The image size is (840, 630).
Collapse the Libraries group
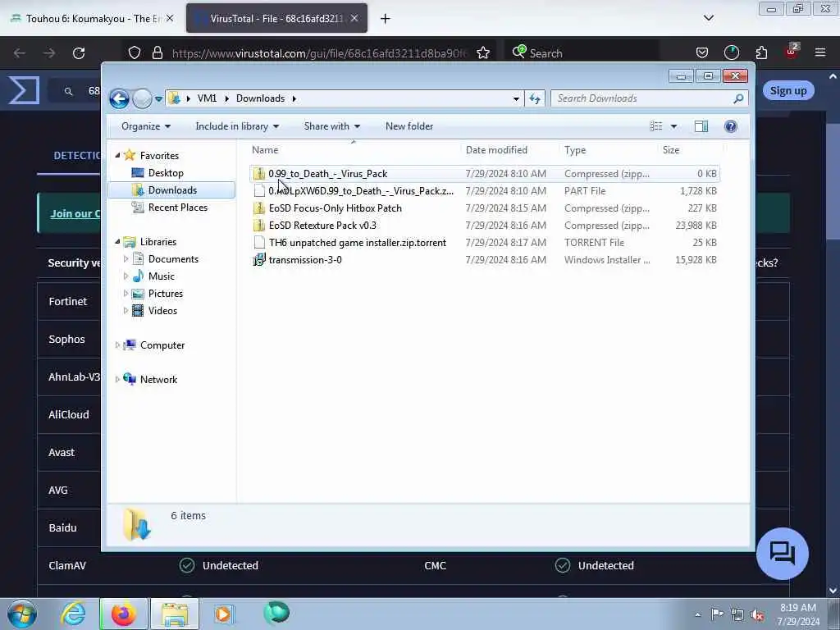117,242
